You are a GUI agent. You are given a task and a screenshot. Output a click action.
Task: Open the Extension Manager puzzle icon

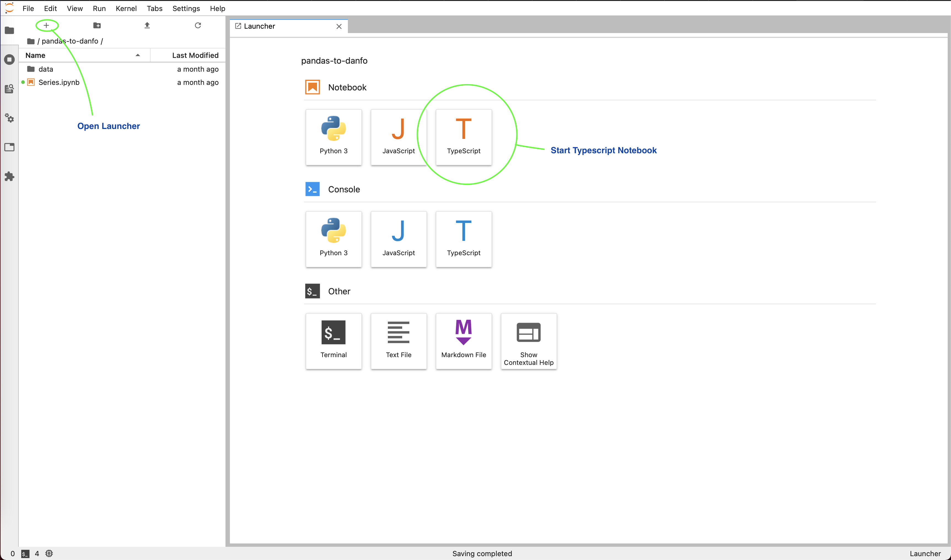click(x=9, y=176)
